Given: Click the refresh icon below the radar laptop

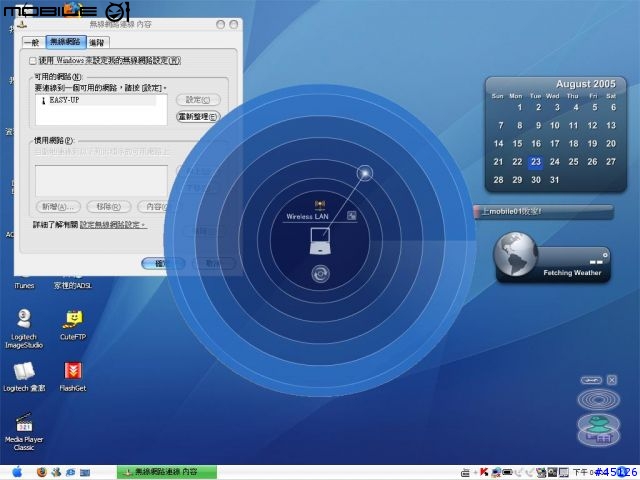Looking at the screenshot, I should [320, 274].
